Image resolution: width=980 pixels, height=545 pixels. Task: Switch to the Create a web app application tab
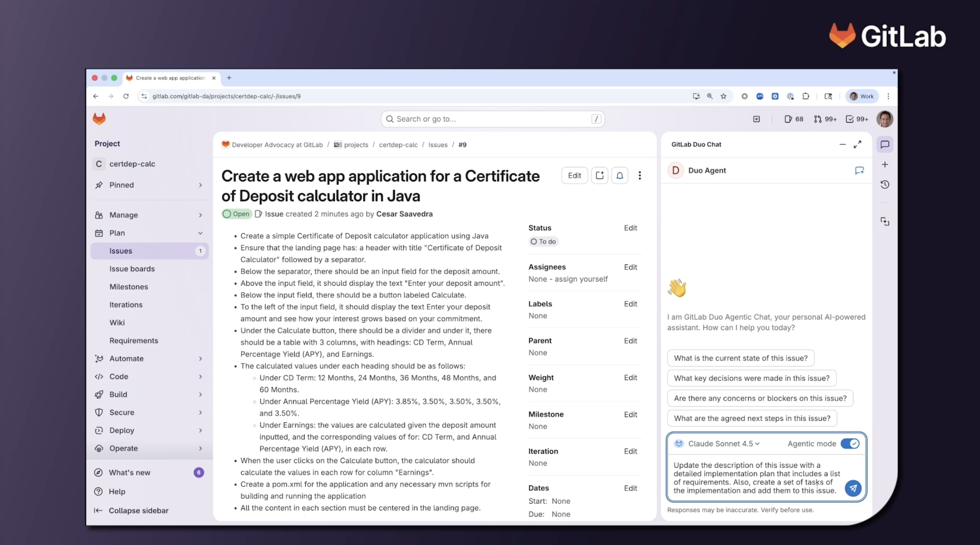pyautogui.click(x=169, y=78)
